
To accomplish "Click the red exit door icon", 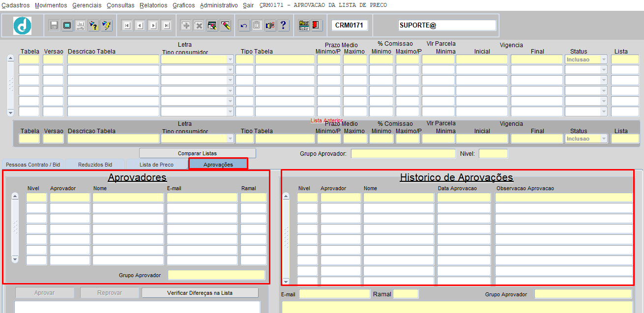I will [316, 26].
